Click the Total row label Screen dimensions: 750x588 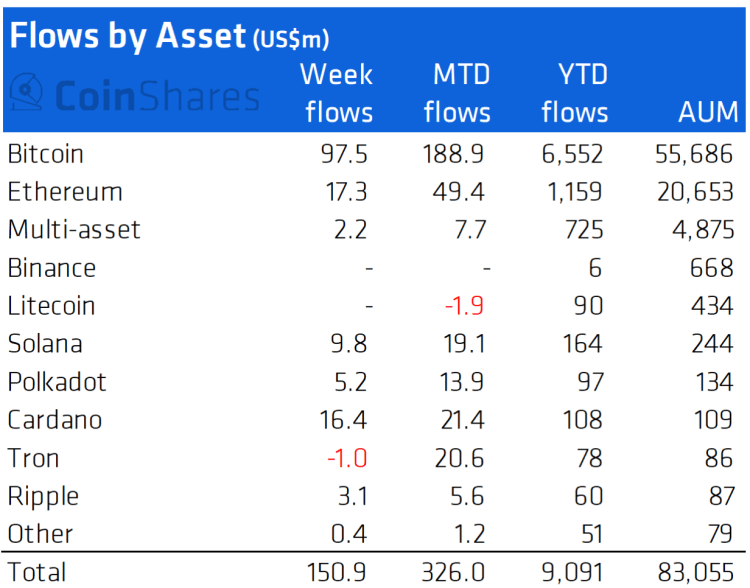point(36,571)
